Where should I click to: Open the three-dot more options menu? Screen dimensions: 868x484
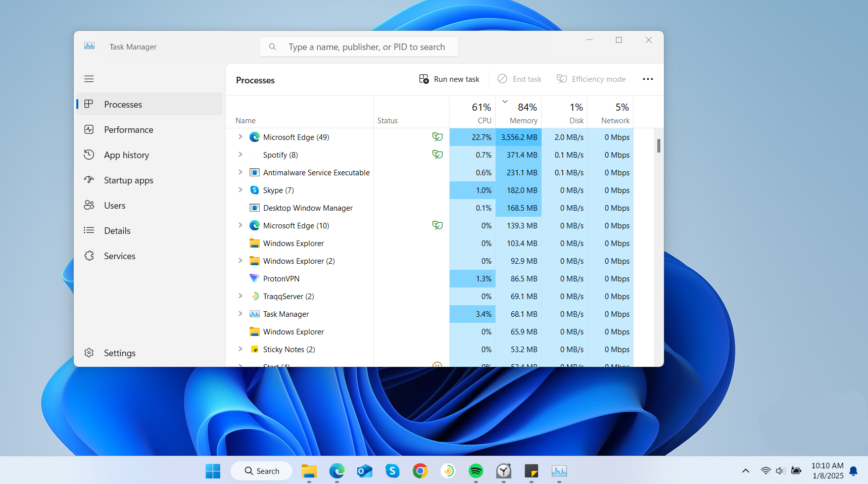coord(648,79)
